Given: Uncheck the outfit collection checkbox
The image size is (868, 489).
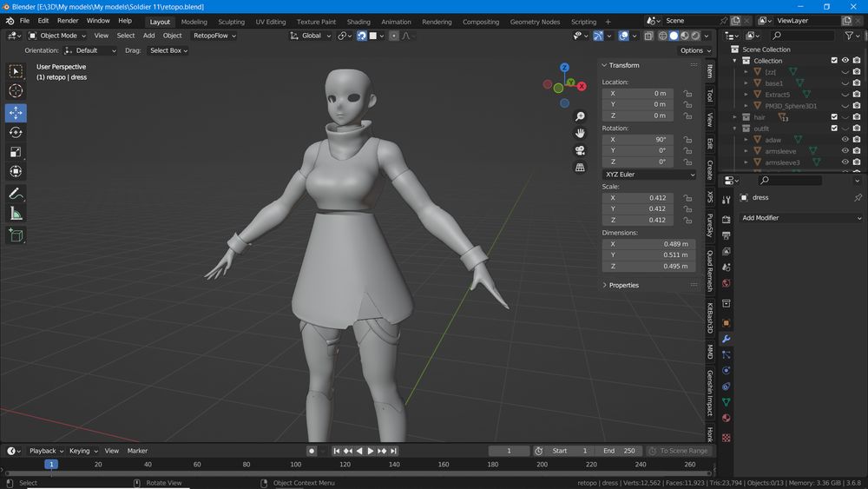Looking at the screenshot, I should (x=834, y=129).
